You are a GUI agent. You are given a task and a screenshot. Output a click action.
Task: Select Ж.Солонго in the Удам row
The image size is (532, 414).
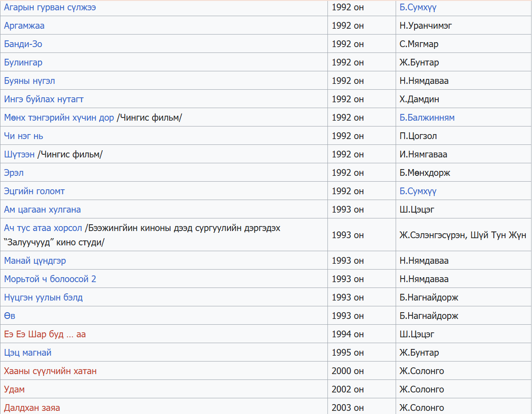[x=422, y=389]
